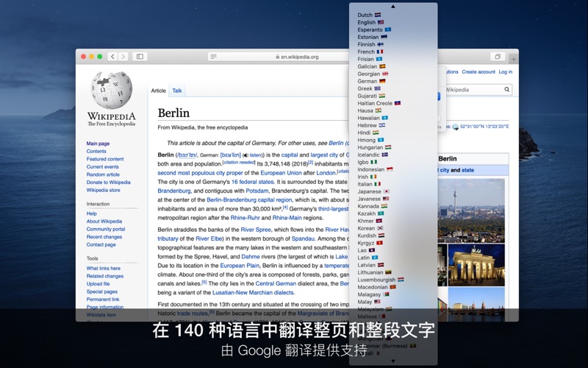Pick Icelandic from the language menu

pos(373,155)
